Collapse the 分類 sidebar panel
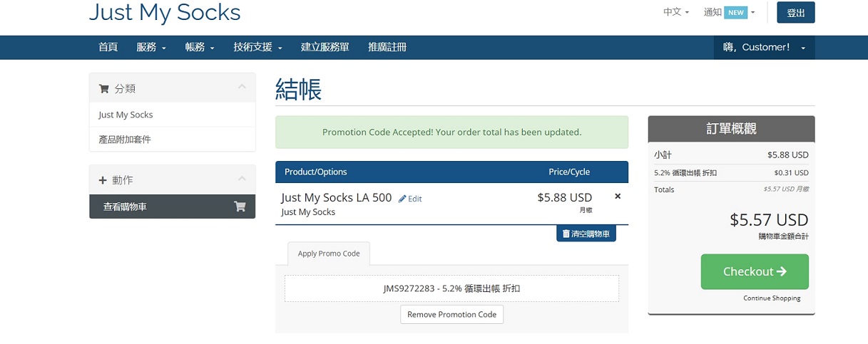This screenshot has width=868, height=344. pyautogui.click(x=242, y=87)
